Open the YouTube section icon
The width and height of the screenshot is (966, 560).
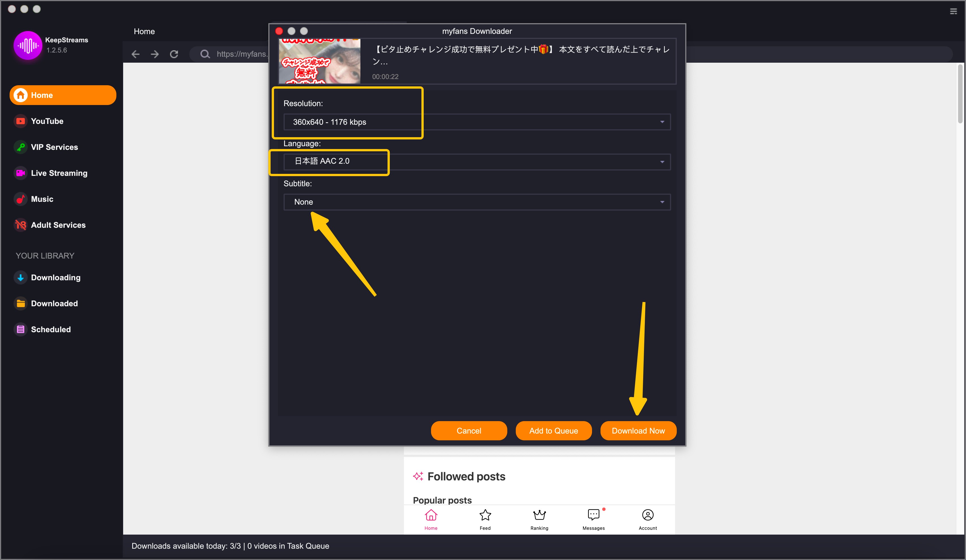(x=21, y=121)
